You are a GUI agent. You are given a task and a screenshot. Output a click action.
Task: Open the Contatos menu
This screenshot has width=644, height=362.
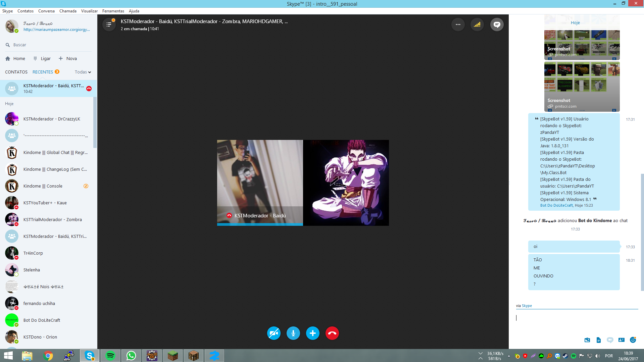[26, 11]
